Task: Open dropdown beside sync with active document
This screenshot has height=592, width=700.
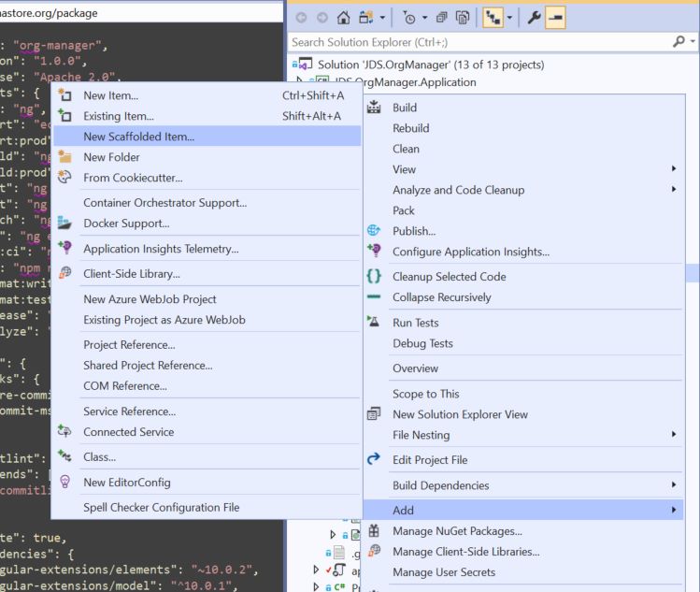Action: coord(509,18)
